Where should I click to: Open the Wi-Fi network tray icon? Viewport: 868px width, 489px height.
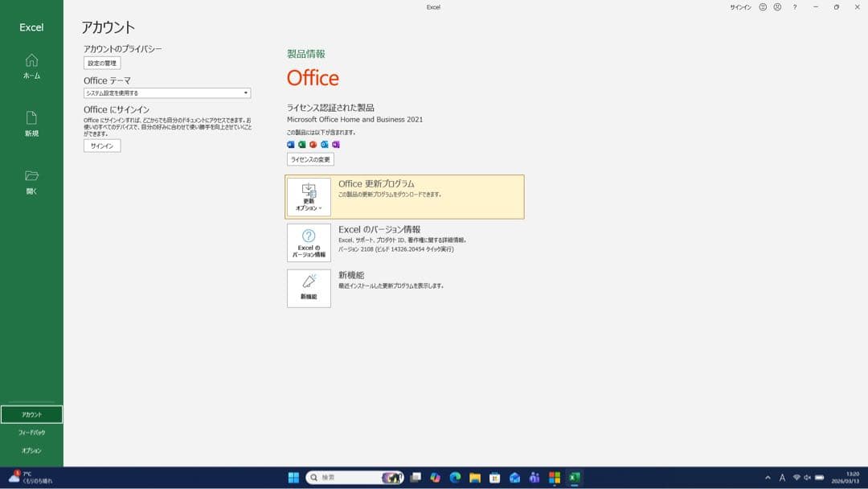[x=796, y=478]
